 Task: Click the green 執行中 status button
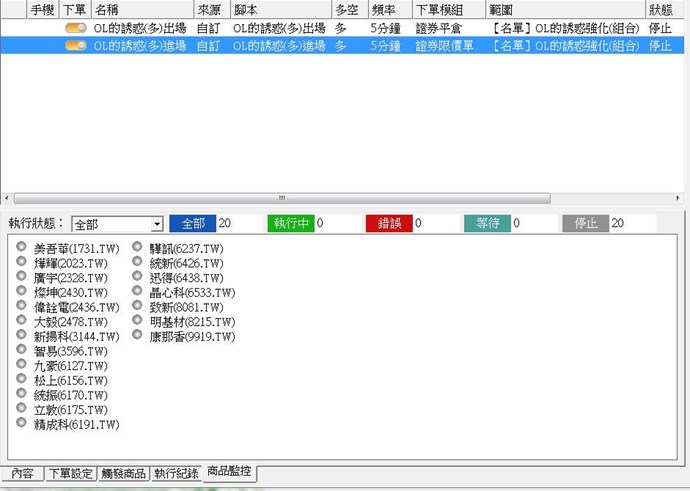(x=290, y=224)
